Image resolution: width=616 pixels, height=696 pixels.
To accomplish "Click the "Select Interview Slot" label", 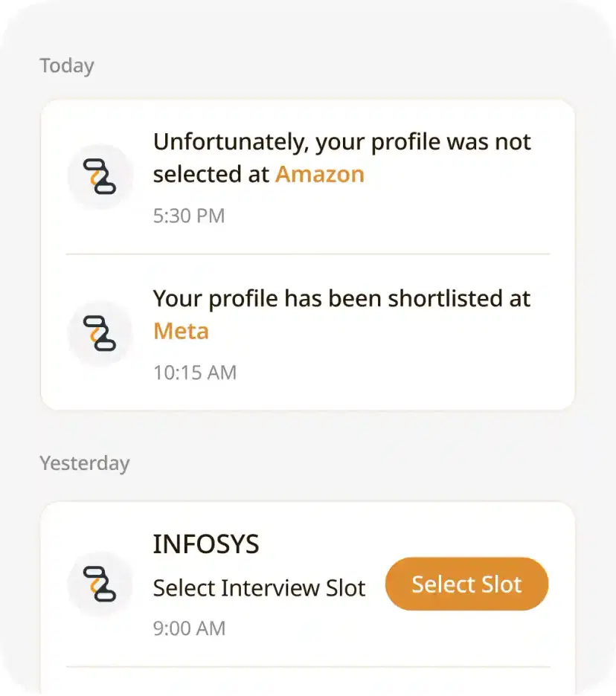I will (x=259, y=588).
